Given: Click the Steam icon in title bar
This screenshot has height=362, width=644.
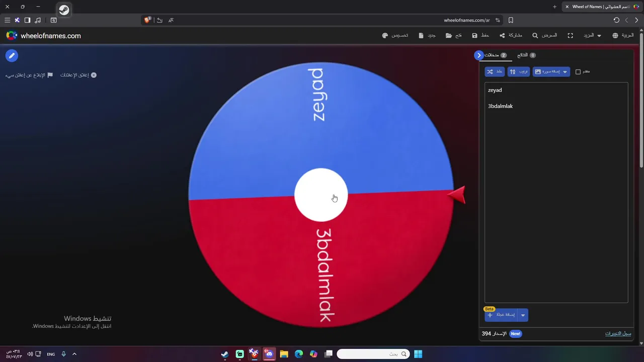Looking at the screenshot, I should point(64,10).
